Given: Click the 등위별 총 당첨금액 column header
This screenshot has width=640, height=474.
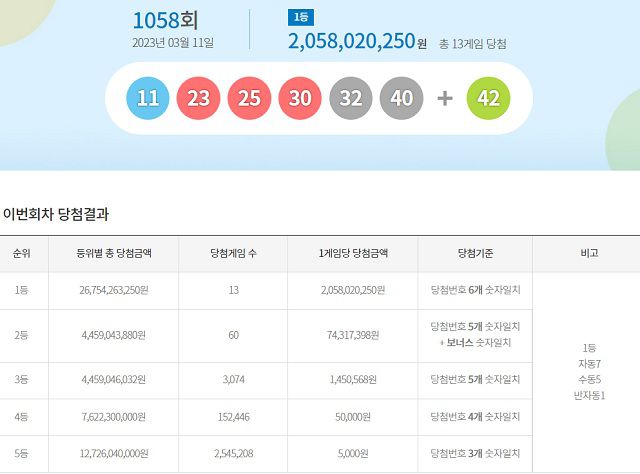Looking at the screenshot, I should 114,254.
